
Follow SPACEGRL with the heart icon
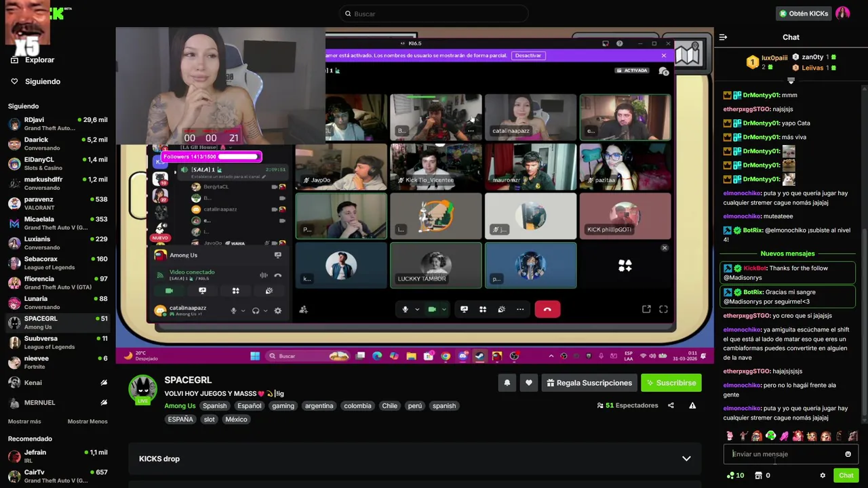coord(529,383)
